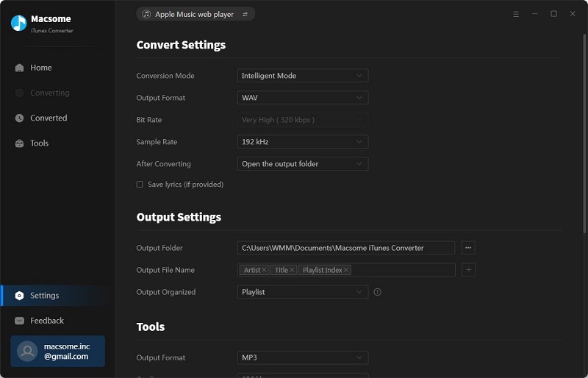This screenshot has height=378, width=588.
Task: Remove the Artist tag with its X
Action: [265, 270]
